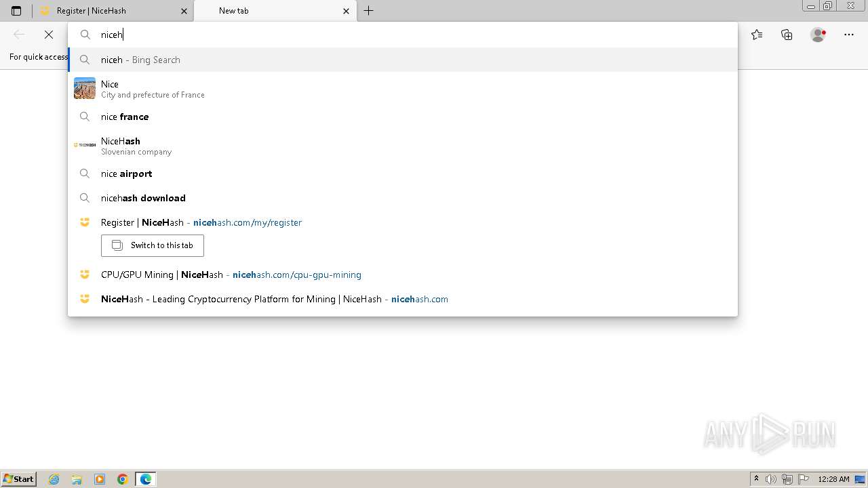Select the nicehash download suggestion
868x488 pixels.
[x=403, y=198]
